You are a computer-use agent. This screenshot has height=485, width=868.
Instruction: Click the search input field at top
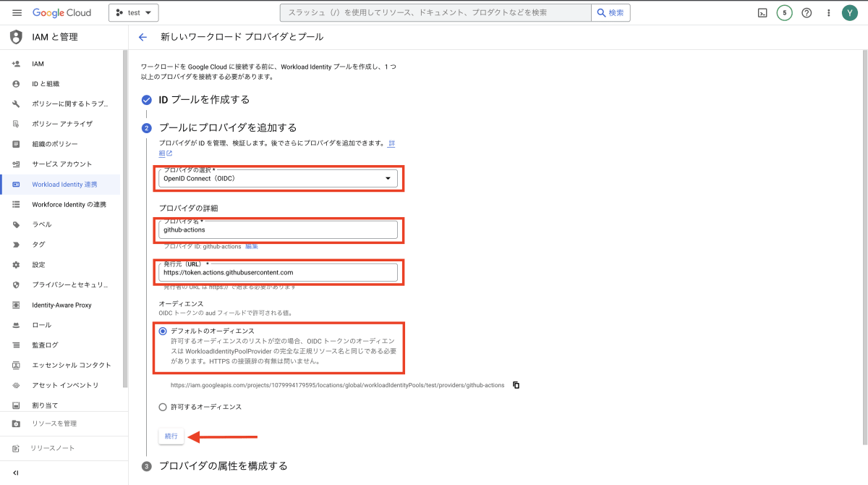click(x=435, y=13)
